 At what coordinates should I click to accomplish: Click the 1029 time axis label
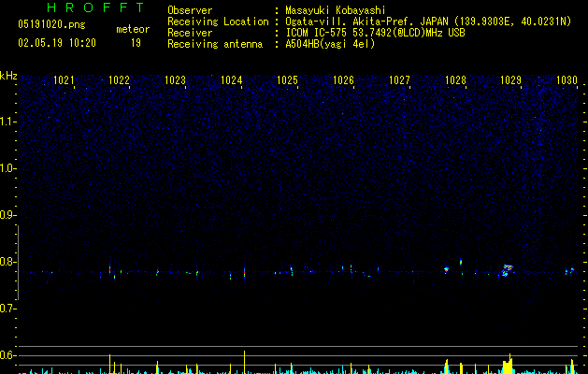[x=511, y=79]
